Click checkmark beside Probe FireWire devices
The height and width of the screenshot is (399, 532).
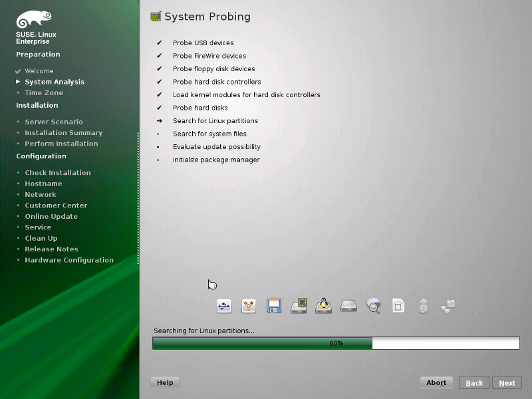coord(159,56)
